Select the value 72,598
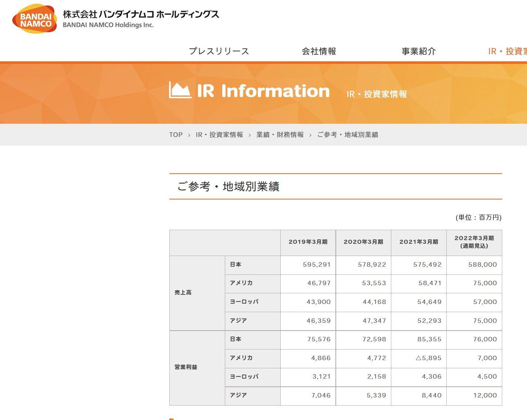The height and width of the screenshot is (420, 527). point(374,339)
